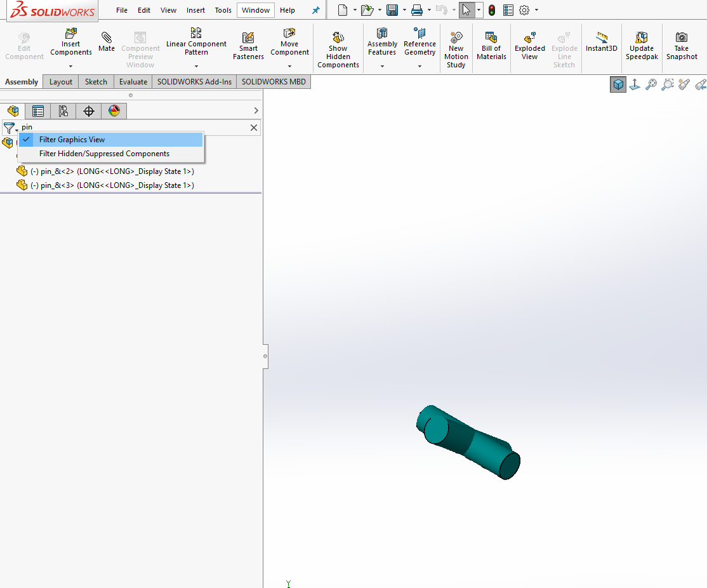Enable Filter Hidden/Suppressed Components
The height and width of the screenshot is (588, 707).
[105, 153]
